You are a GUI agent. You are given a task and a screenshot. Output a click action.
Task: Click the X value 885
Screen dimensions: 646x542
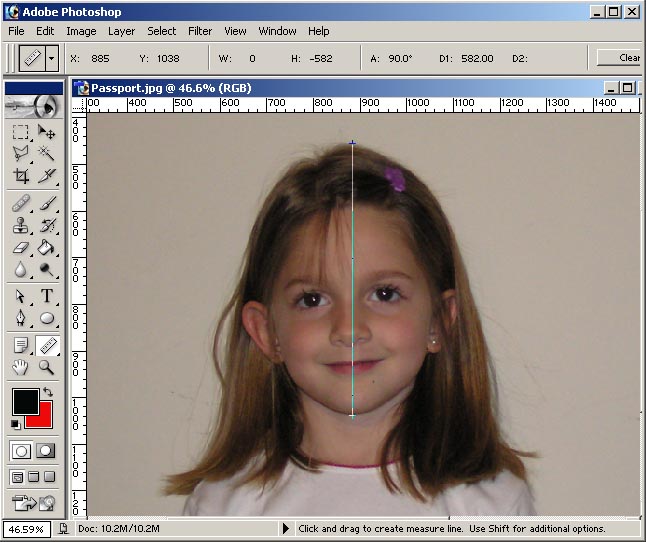tap(101, 58)
